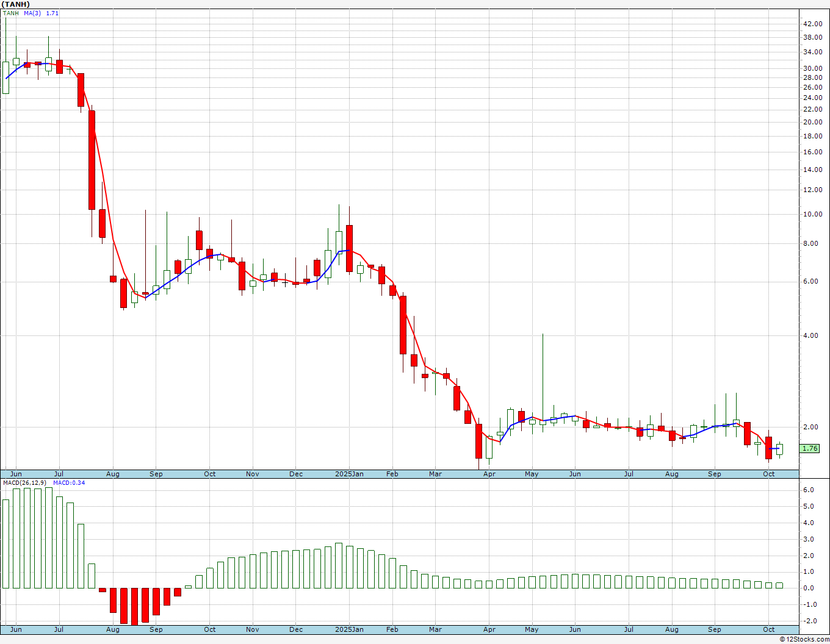Select the 0.0 MACD scale label

pos(809,588)
